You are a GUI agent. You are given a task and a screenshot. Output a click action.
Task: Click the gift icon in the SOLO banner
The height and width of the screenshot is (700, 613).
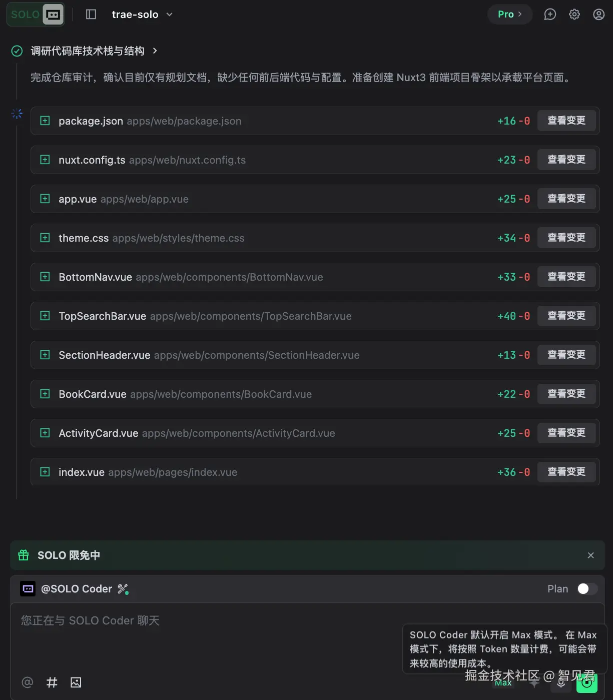(x=24, y=555)
